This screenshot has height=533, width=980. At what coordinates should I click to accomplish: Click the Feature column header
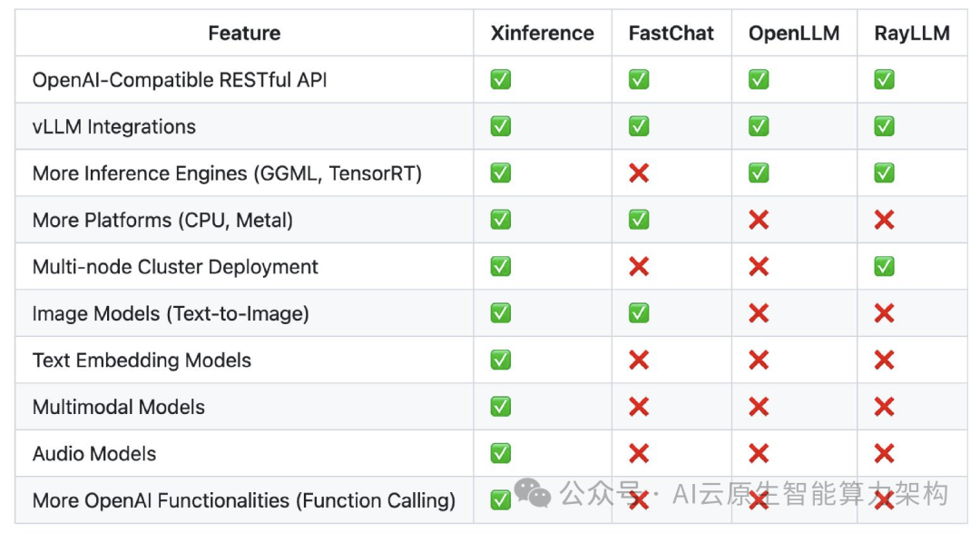click(x=244, y=34)
